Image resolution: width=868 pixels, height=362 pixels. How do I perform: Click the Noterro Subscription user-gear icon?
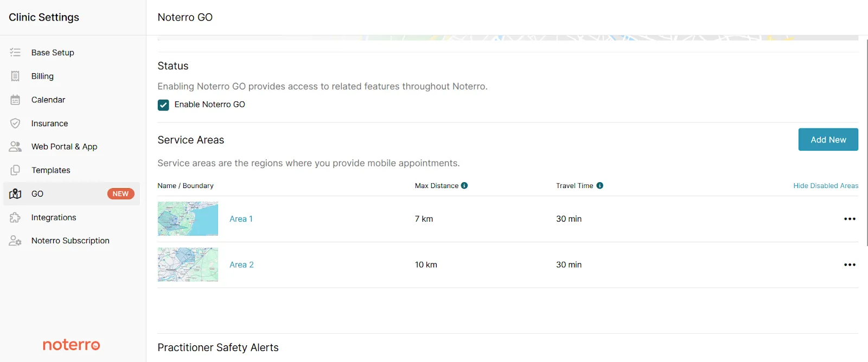coord(15,241)
